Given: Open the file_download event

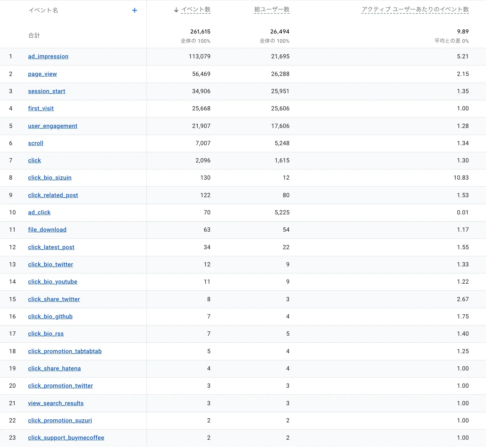Looking at the screenshot, I should [x=47, y=230].
